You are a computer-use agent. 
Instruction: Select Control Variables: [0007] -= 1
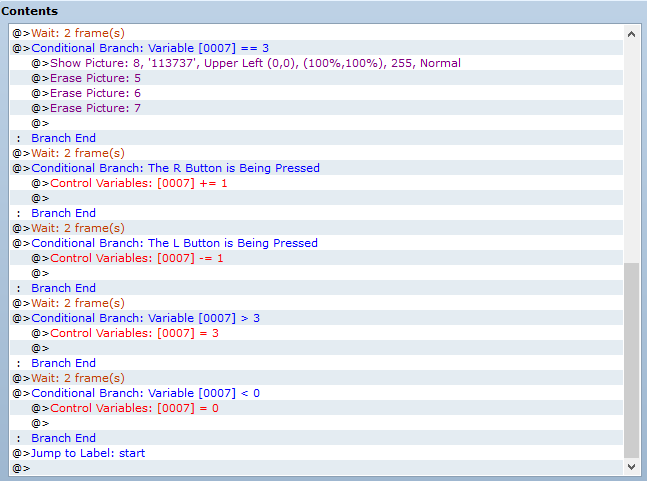click(x=316, y=258)
